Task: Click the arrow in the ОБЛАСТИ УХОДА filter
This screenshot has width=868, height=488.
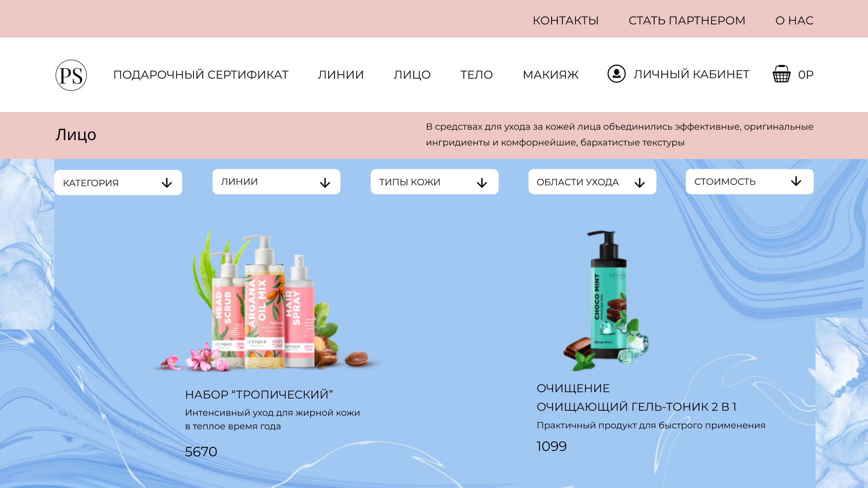Action: (640, 183)
